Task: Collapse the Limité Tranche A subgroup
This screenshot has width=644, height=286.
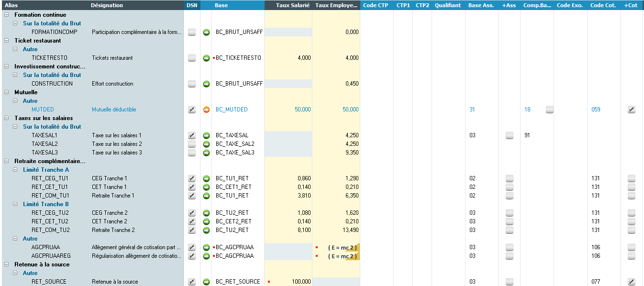Action: [15, 170]
